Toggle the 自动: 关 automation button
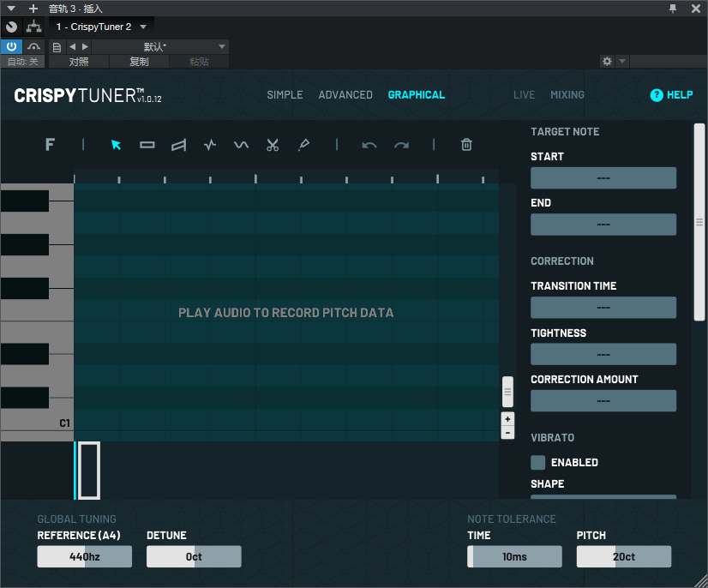708x588 pixels. click(x=22, y=62)
